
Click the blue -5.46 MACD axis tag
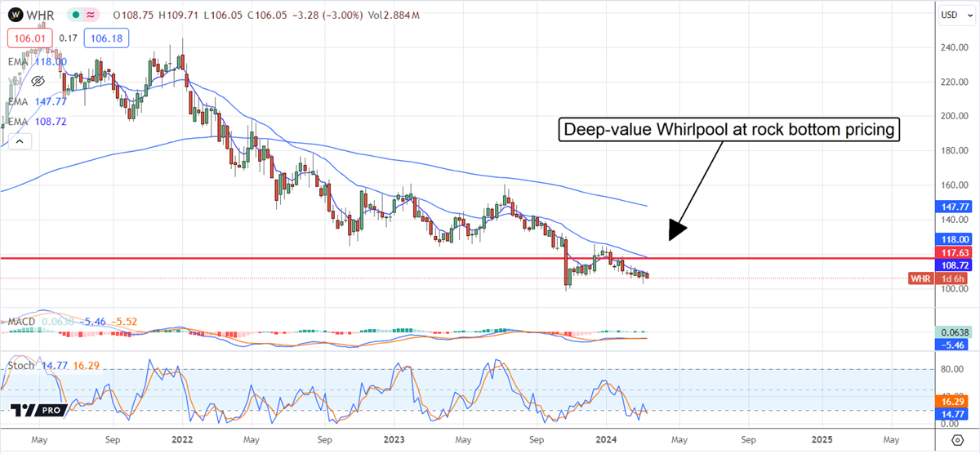coord(951,345)
